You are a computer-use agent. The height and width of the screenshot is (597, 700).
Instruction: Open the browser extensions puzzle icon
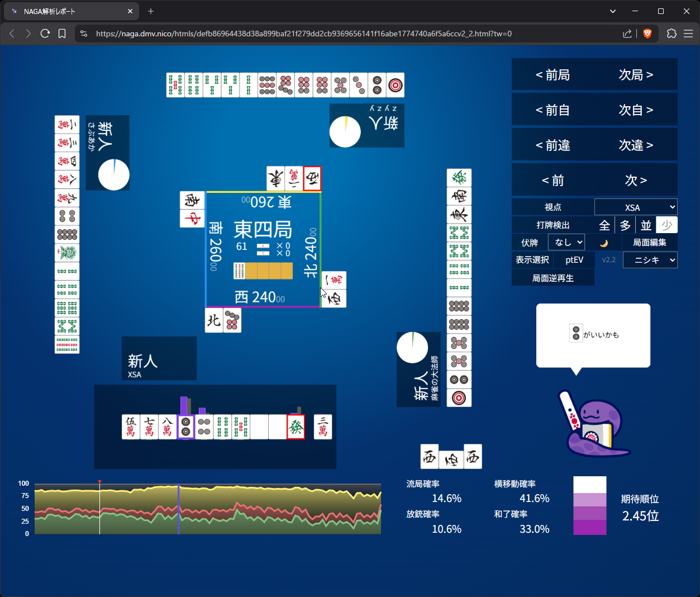[x=672, y=34]
